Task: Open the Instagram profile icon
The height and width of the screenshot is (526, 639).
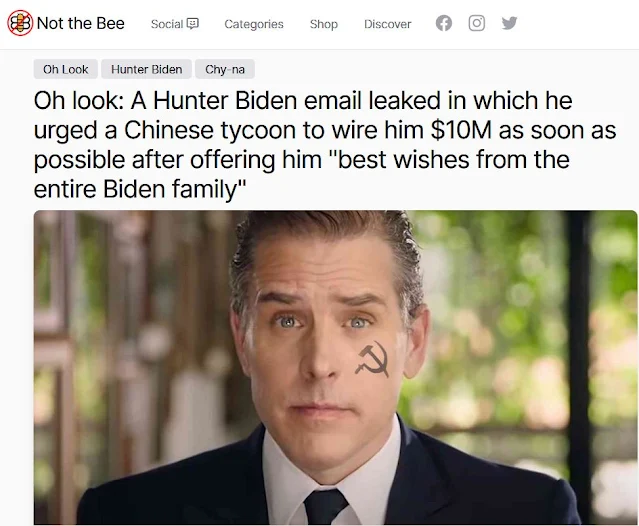Action: pyautogui.click(x=476, y=23)
